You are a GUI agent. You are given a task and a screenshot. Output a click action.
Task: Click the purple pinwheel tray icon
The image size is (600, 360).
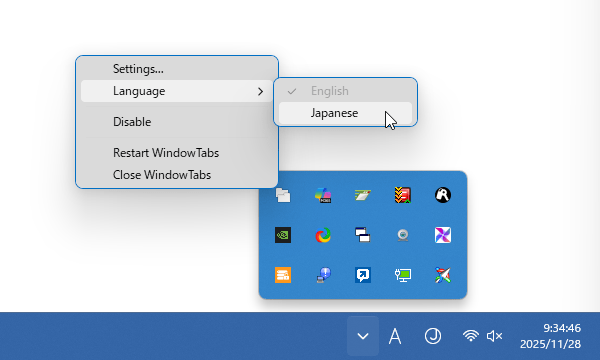pos(443,235)
